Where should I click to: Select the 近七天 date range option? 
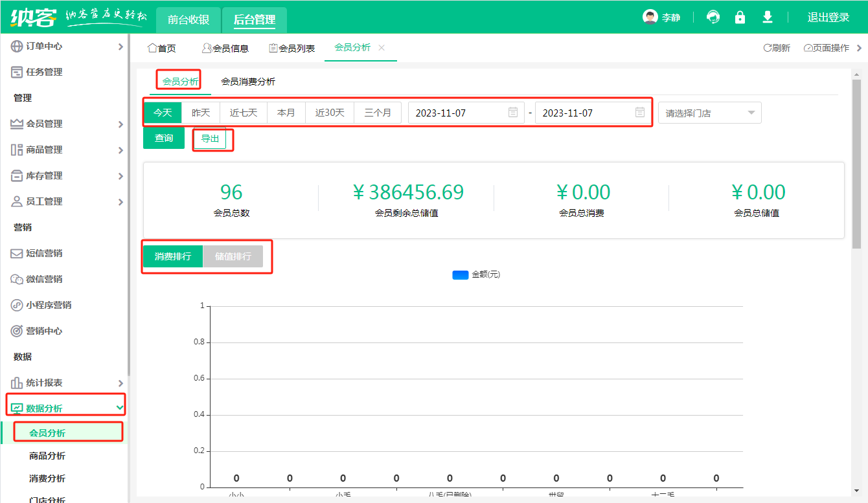(244, 113)
